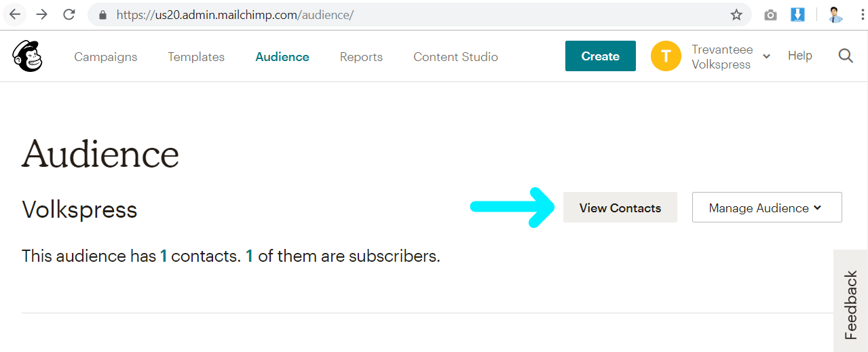Reload the page with the refresh icon
This screenshot has width=868, height=352.
pyautogui.click(x=69, y=14)
